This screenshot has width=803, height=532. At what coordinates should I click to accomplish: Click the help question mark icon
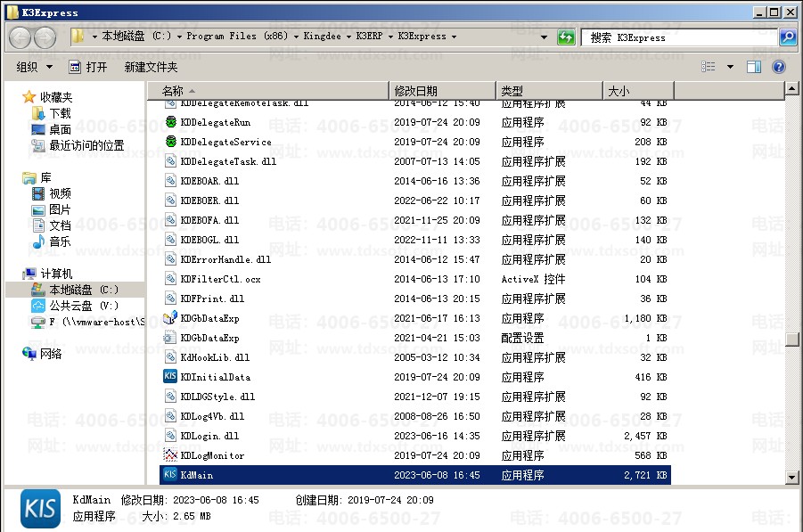coord(778,67)
